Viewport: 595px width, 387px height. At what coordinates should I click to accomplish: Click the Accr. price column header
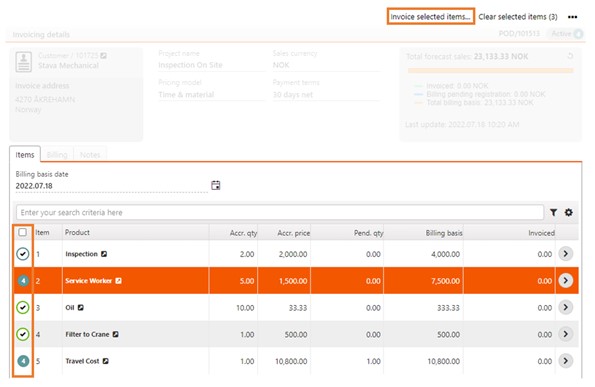point(293,233)
